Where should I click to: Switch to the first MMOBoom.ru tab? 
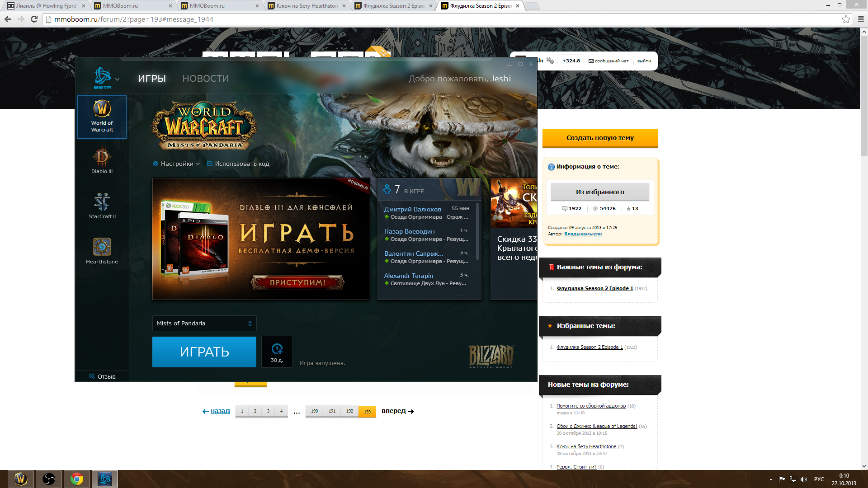click(133, 6)
